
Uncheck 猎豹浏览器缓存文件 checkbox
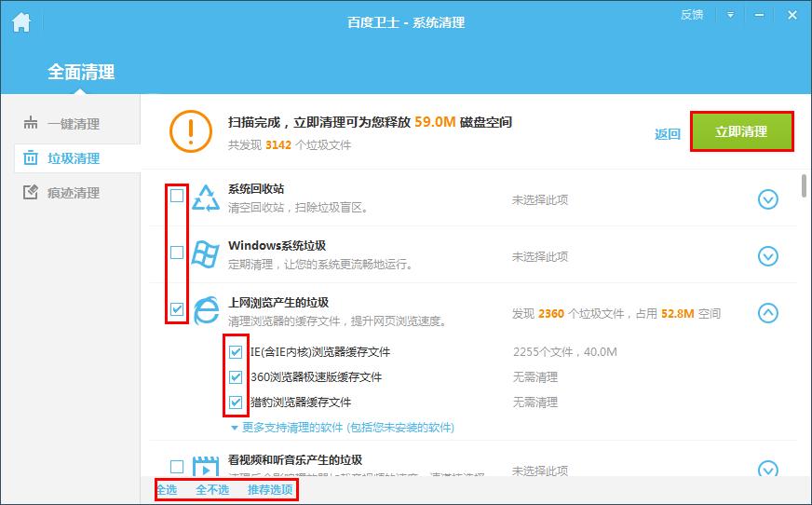coord(236,403)
